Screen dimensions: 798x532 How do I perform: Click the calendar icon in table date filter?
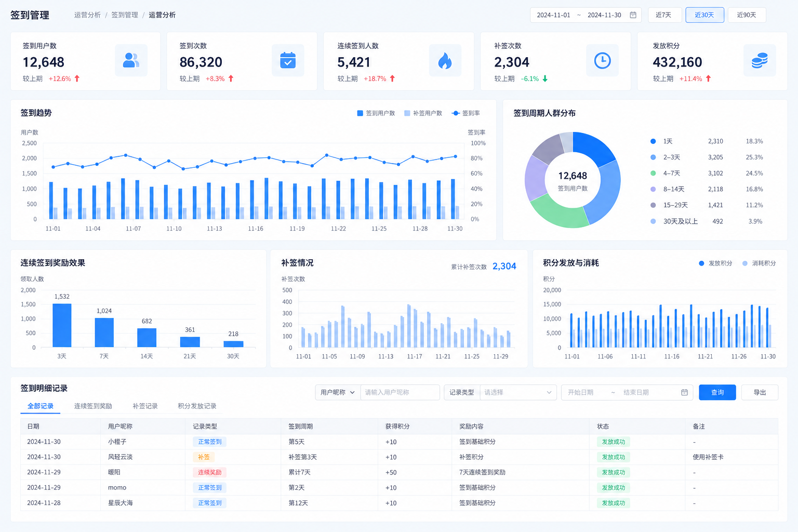[x=684, y=392]
